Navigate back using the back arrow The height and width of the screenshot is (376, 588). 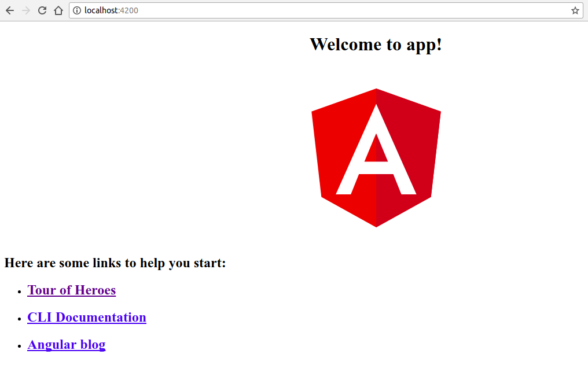tap(9, 10)
